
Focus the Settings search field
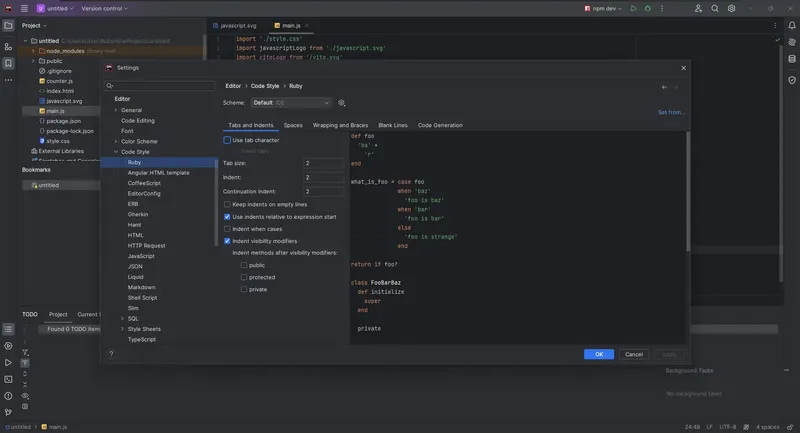click(160, 86)
